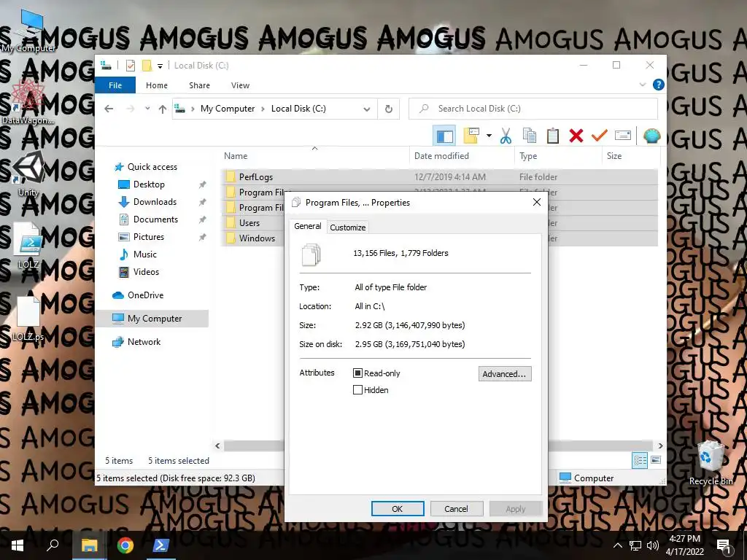The image size is (747, 560).
Task: Select OneDrive in the navigation pane
Action: coord(145,295)
